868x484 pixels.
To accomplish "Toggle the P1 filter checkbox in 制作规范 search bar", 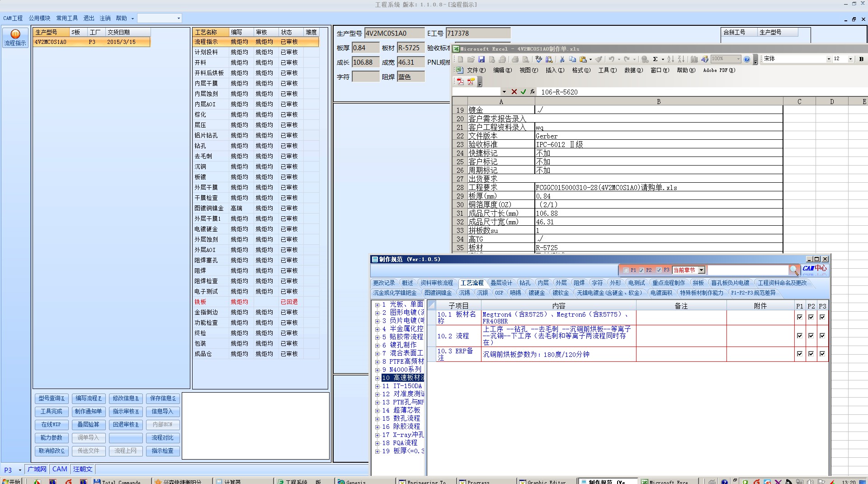I will point(626,270).
